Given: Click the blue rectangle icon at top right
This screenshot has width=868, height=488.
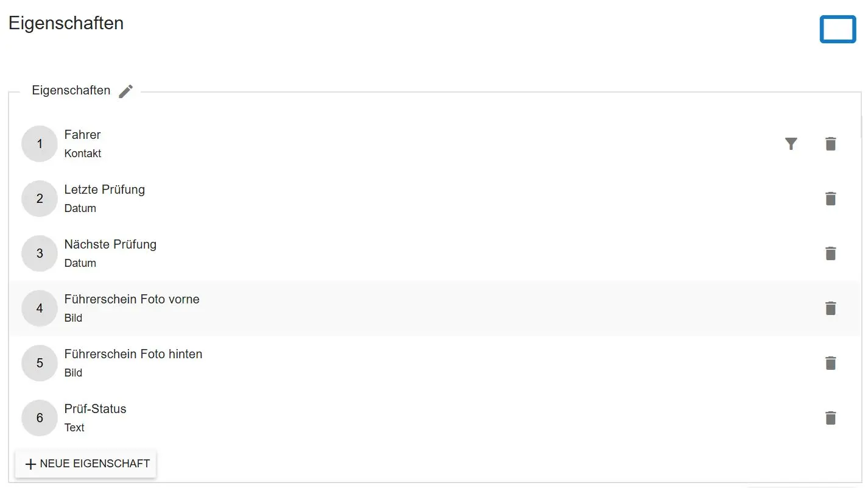Looking at the screenshot, I should pos(838,29).
